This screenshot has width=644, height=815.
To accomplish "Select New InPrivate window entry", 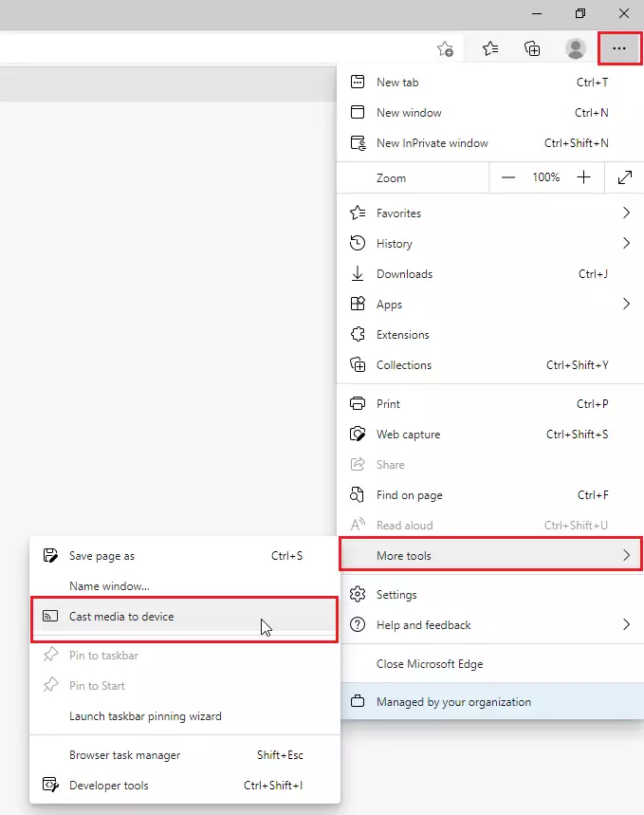I will (490, 143).
